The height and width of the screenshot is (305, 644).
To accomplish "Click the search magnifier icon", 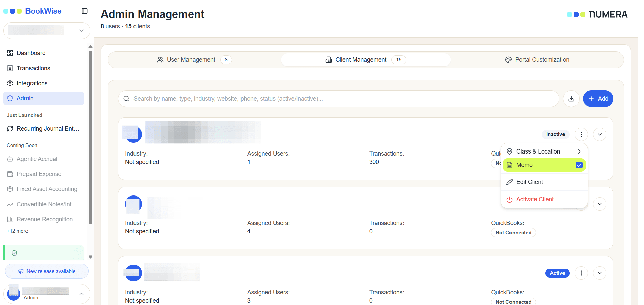I will tap(126, 99).
